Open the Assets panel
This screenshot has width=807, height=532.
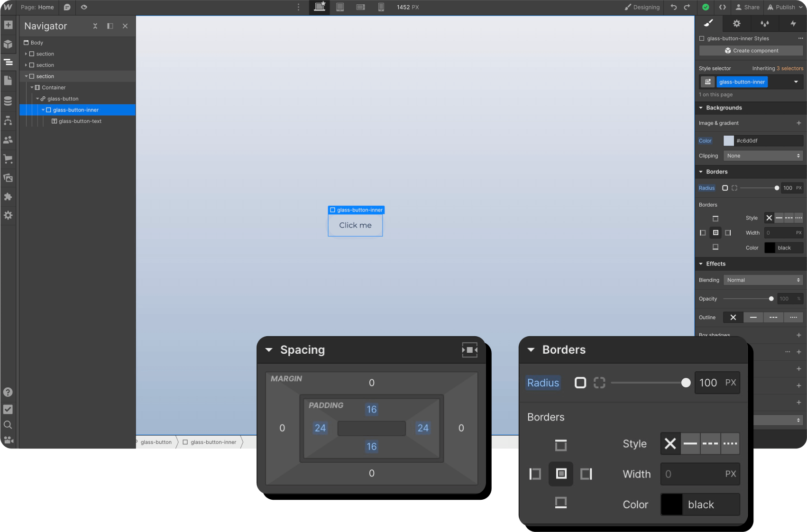coord(8,178)
